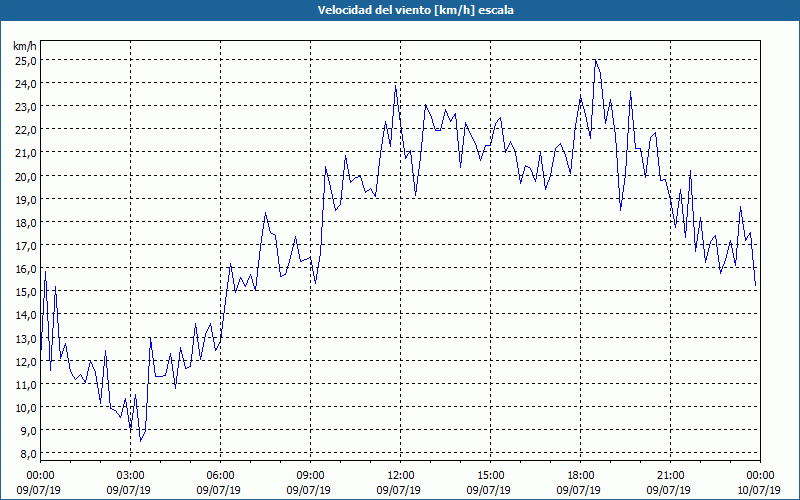Click the 19,0 axis value
The height and width of the screenshot is (500, 800).
tap(25, 199)
